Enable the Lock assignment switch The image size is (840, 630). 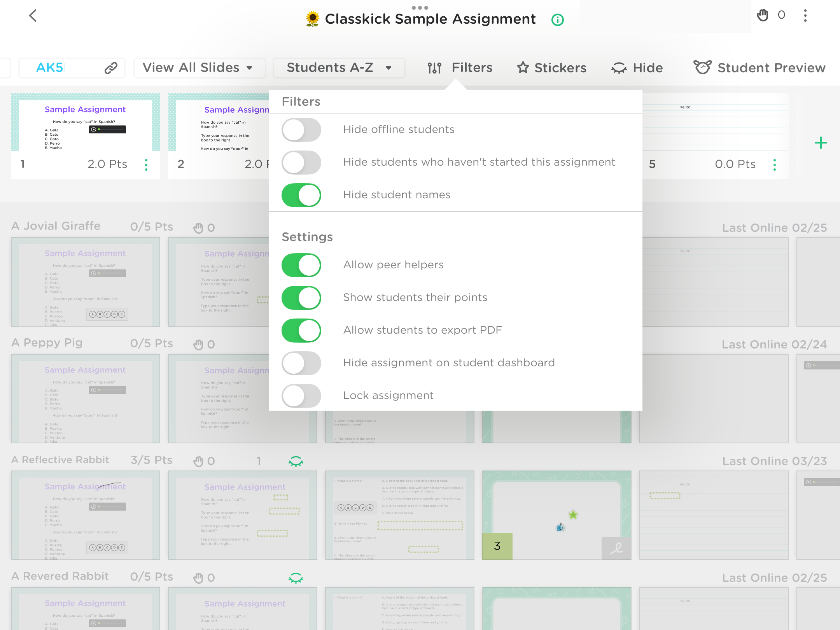(x=301, y=396)
